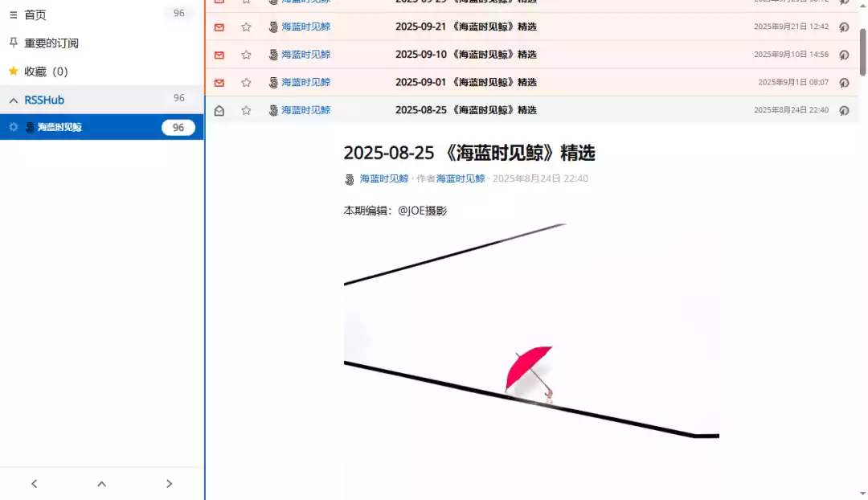The width and height of the screenshot is (868, 500).
Task: Click the author 海蓝时见鲸 link under the title
Action: (x=460, y=178)
